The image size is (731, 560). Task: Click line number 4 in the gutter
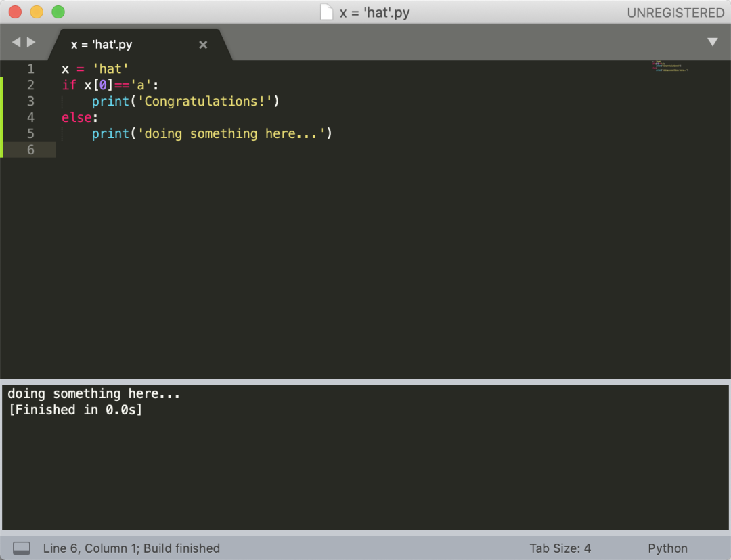coord(30,118)
